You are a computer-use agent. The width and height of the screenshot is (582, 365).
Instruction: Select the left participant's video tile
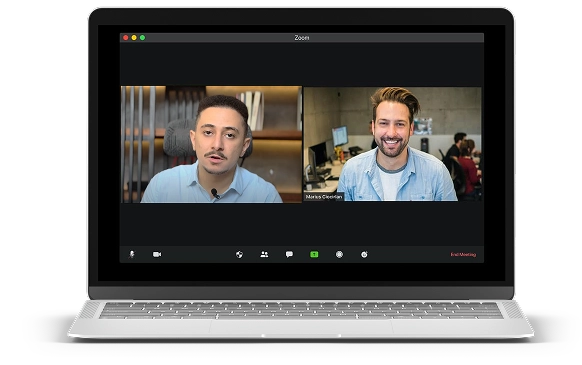tap(211, 144)
